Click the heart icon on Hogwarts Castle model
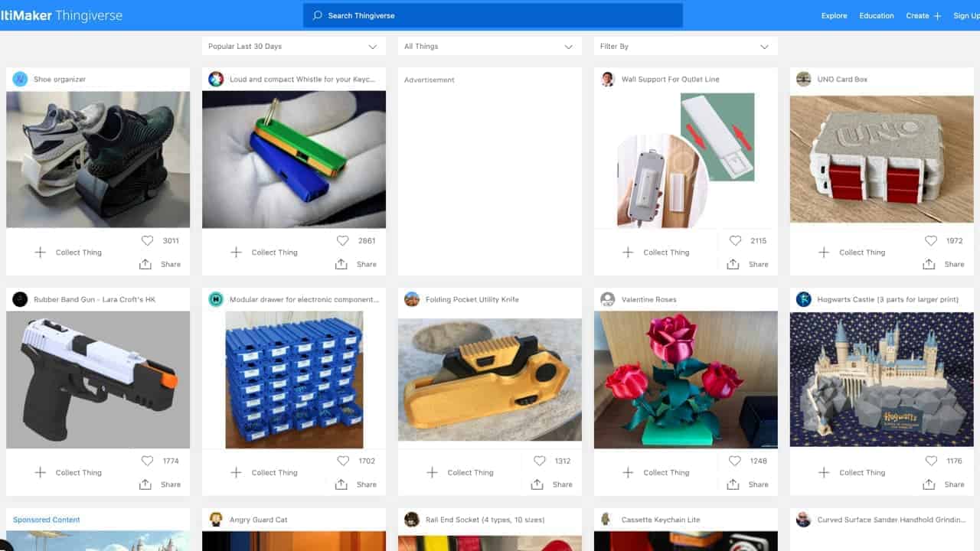 pos(932,461)
